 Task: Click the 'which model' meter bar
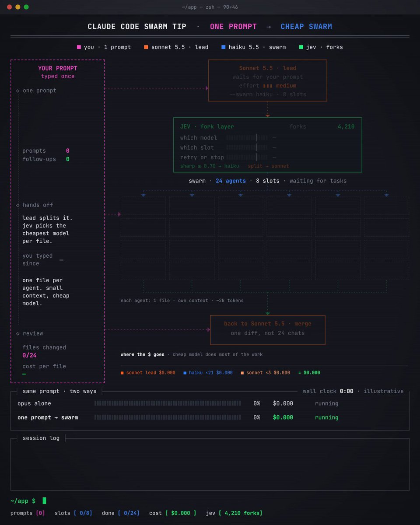(x=247, y=138)
